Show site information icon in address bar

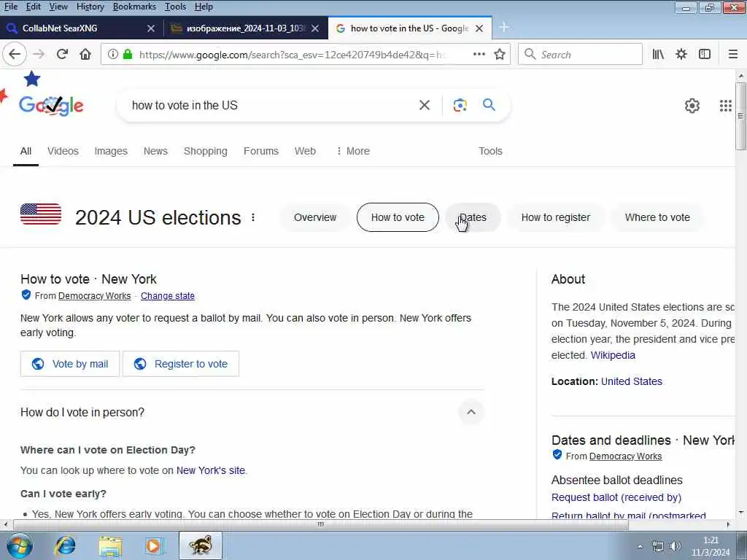(x=113, y=54)
